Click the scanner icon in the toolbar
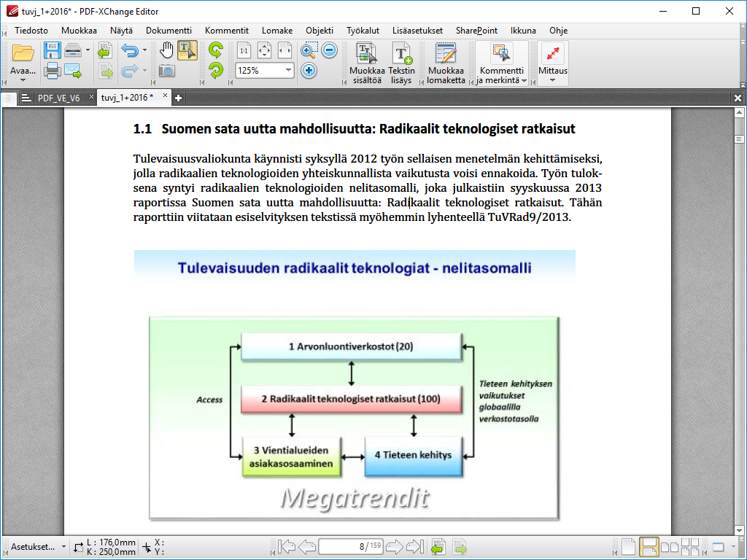The image size is (747, 560). click(x=73, y=50)
